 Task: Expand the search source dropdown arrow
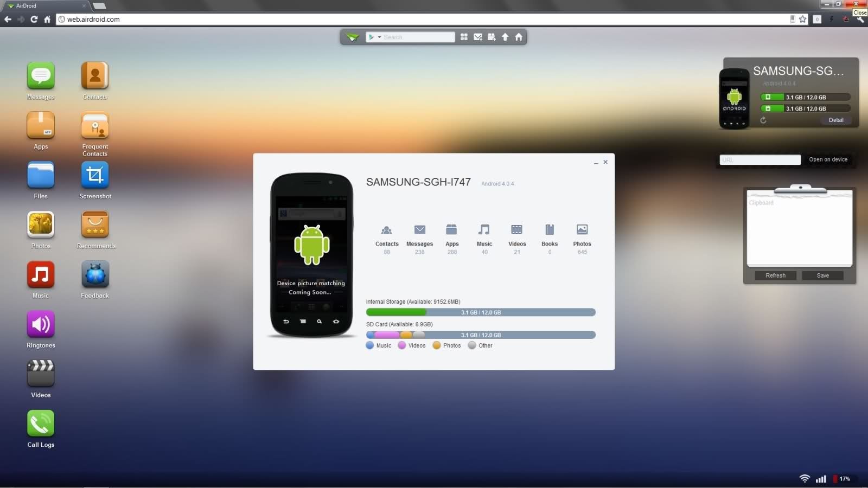click(x=379, y=37)
